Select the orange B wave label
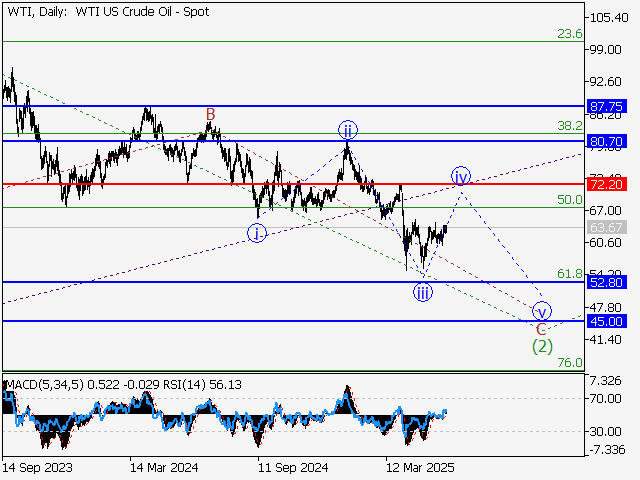The width and height of the screenshot is (640, 480). (x=211, y=114)
